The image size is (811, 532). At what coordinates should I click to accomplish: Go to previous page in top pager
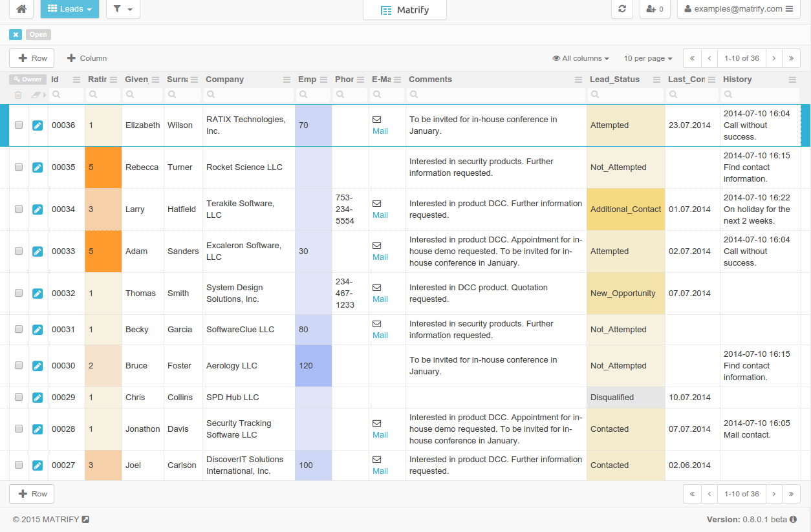click(x=709, y=58)
